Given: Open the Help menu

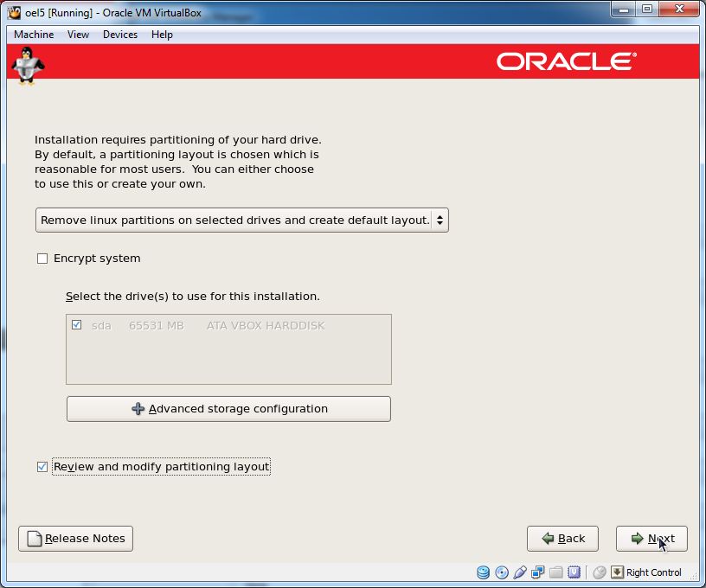Looking at the screenshot, I should click(162, 35).
